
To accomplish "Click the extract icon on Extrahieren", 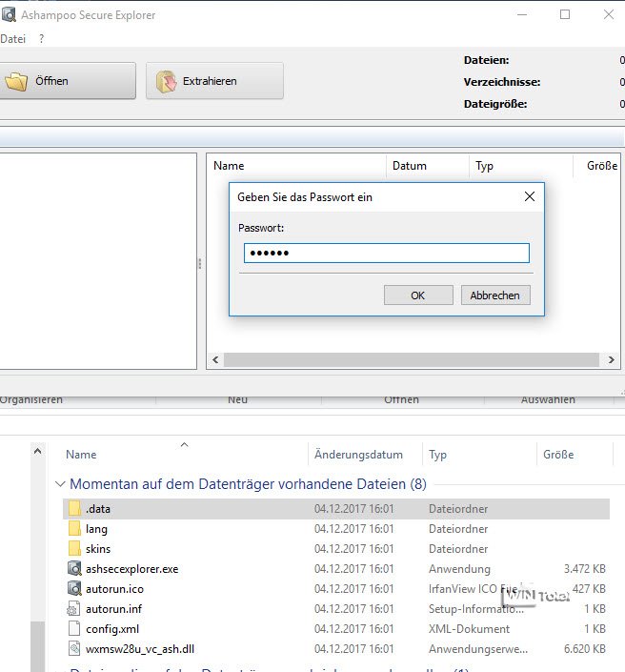I will [x=166, y=81].
